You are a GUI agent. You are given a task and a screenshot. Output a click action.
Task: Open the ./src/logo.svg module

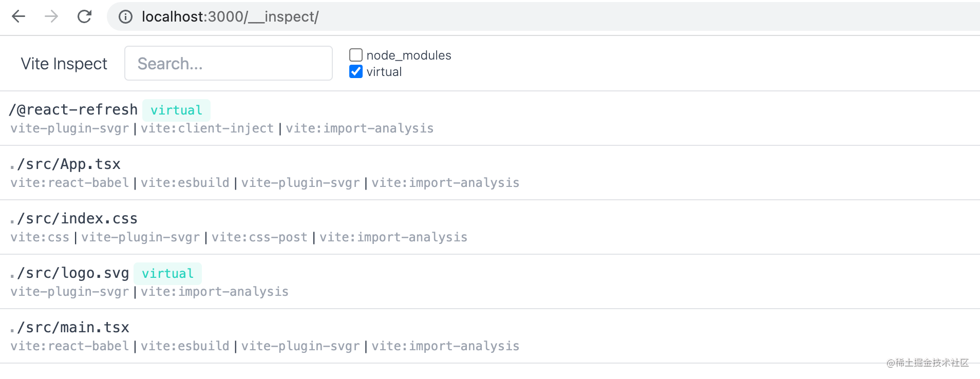click(x=69, y=273)
